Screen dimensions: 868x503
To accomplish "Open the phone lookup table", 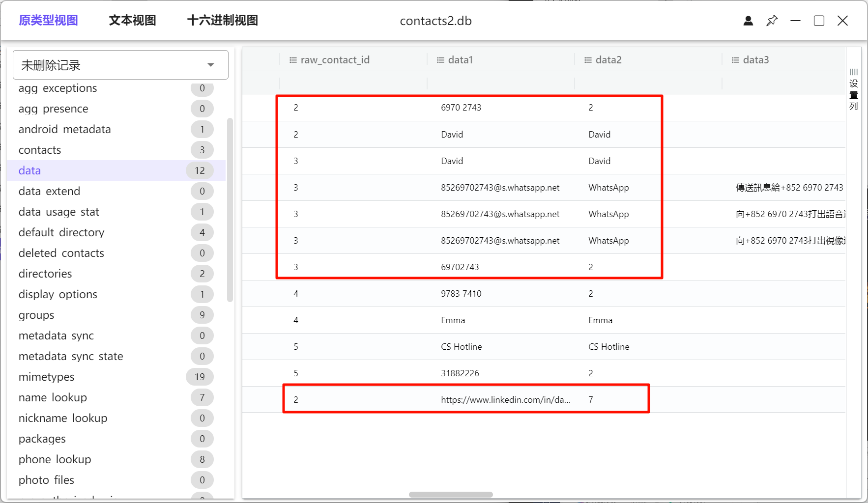I will [55, 459].
